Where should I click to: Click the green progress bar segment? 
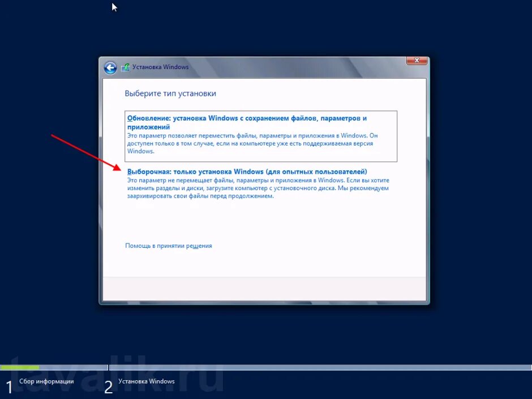tap(20, 367)
